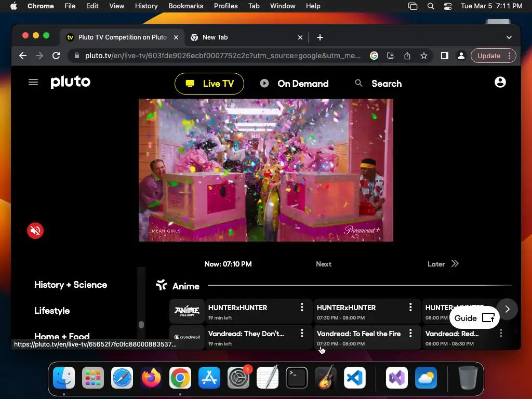Select the Now: 07:10 PM header
The width and height of the screenshot is (532, 399).
click(x=228, y=264)
